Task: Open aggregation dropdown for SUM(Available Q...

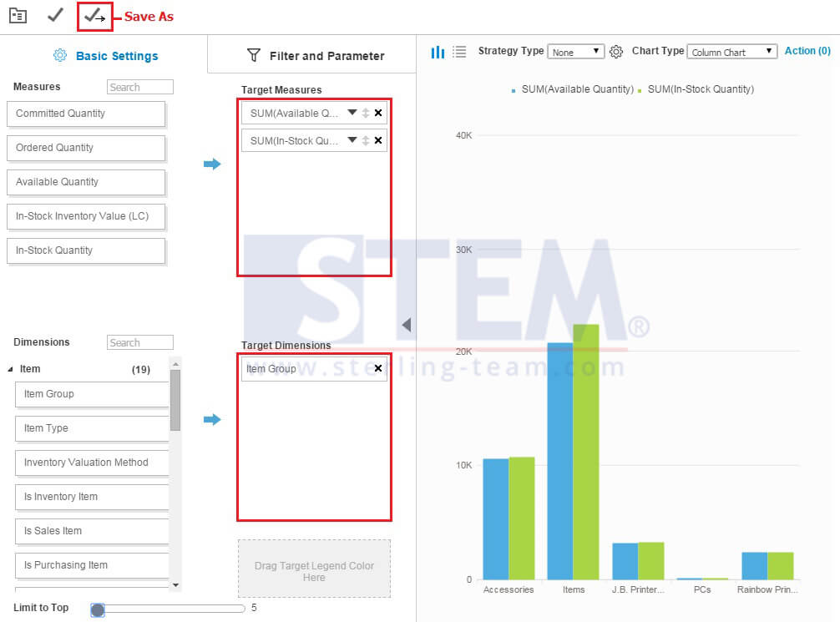Action: point(352,113)
